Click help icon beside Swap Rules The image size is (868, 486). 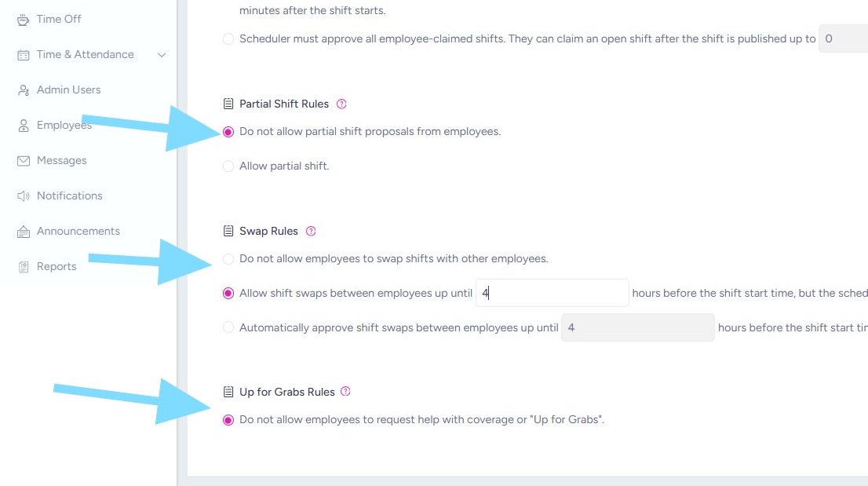311,231
